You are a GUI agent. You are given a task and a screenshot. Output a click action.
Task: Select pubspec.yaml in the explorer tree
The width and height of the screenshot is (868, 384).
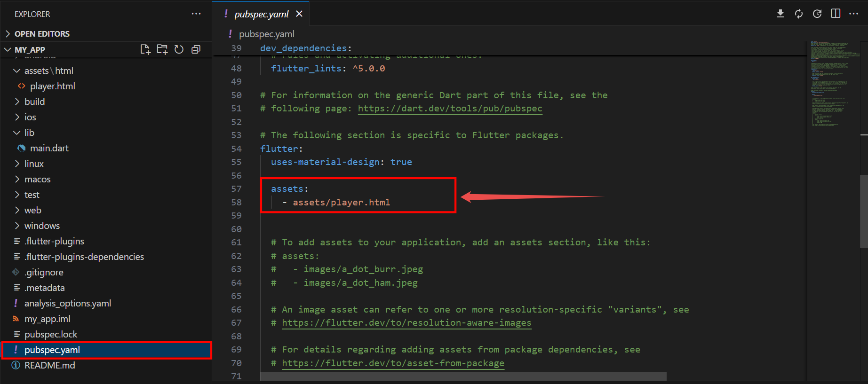click(x=106, y=350)
